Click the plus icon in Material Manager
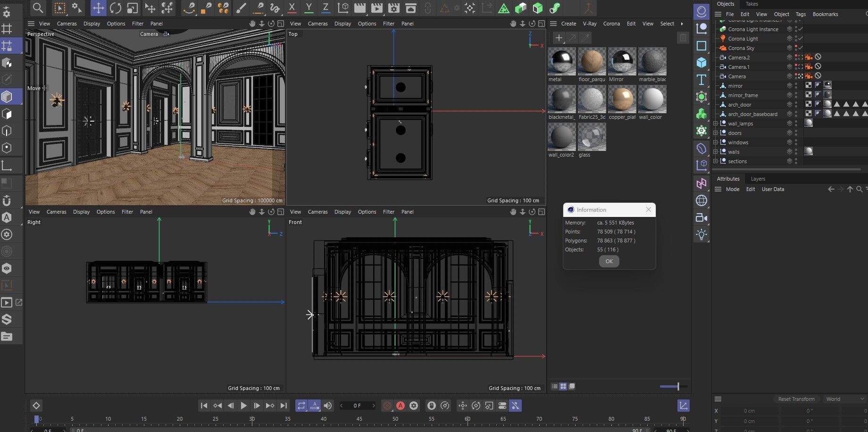 click(559, 38)
